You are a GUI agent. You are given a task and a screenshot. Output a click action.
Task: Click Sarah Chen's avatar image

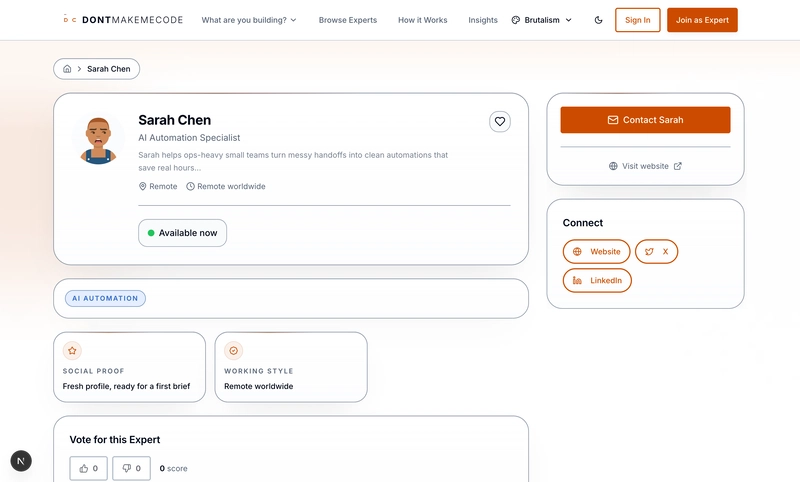[x=98, y=140]
